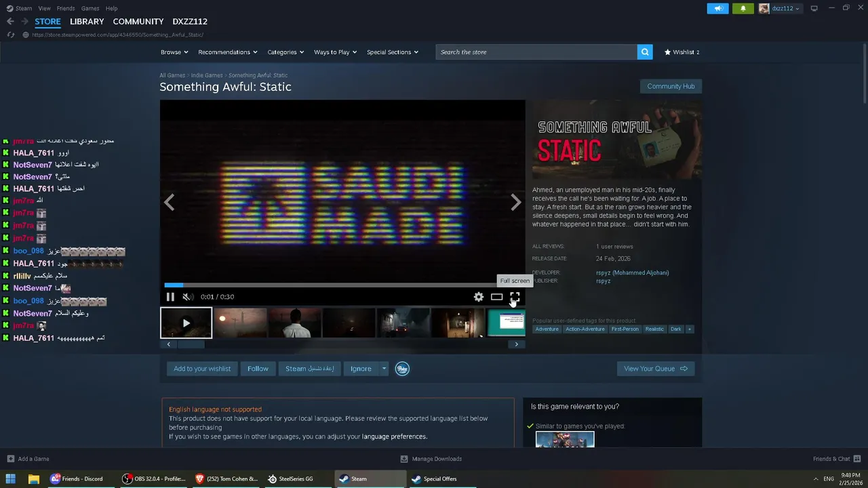The height and width of the screenshot is (488, 868).
Task: Open Wishlist with star icon
Action: 682,52
